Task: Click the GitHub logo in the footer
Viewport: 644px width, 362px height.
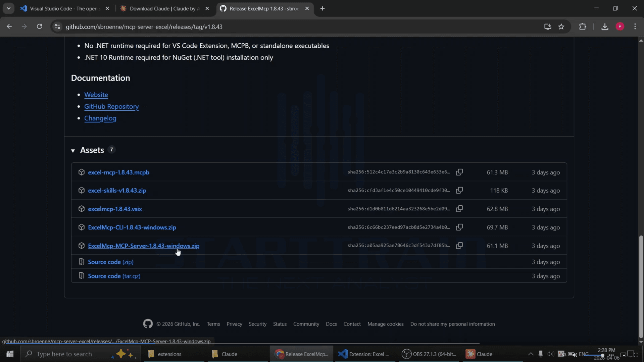Action: [148, 324]
